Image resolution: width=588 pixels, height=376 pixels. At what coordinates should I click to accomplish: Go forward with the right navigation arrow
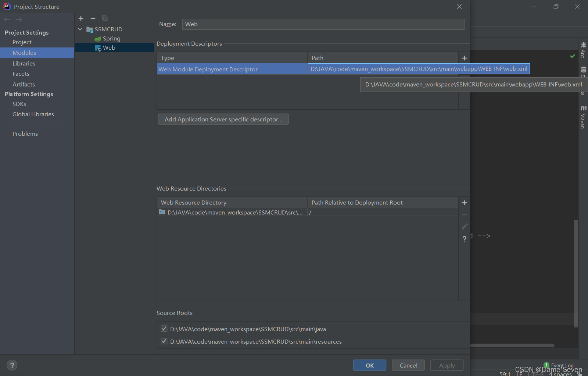pos(19,19)
